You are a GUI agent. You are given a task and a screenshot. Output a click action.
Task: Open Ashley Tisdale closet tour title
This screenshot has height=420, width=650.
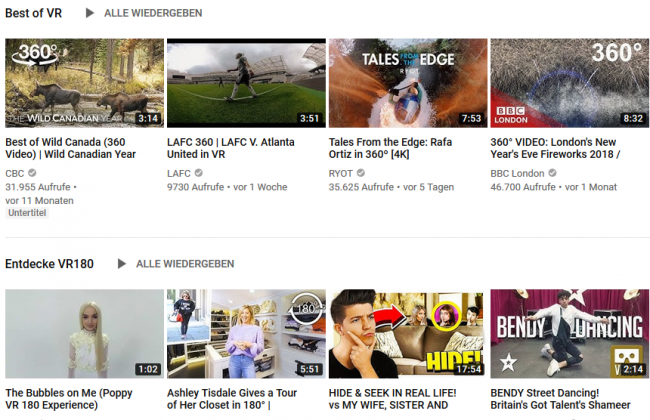pyautogui.click(x=240, y=401)
